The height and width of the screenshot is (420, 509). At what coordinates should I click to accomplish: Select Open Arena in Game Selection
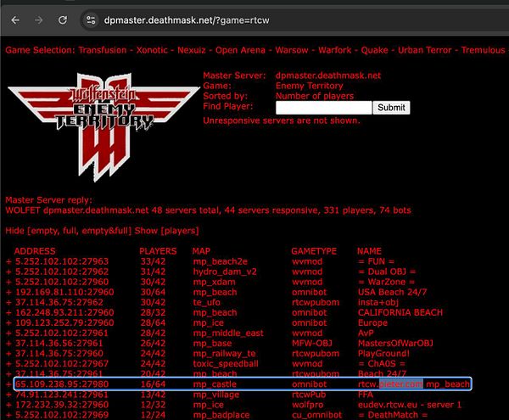tap(240, 50)
